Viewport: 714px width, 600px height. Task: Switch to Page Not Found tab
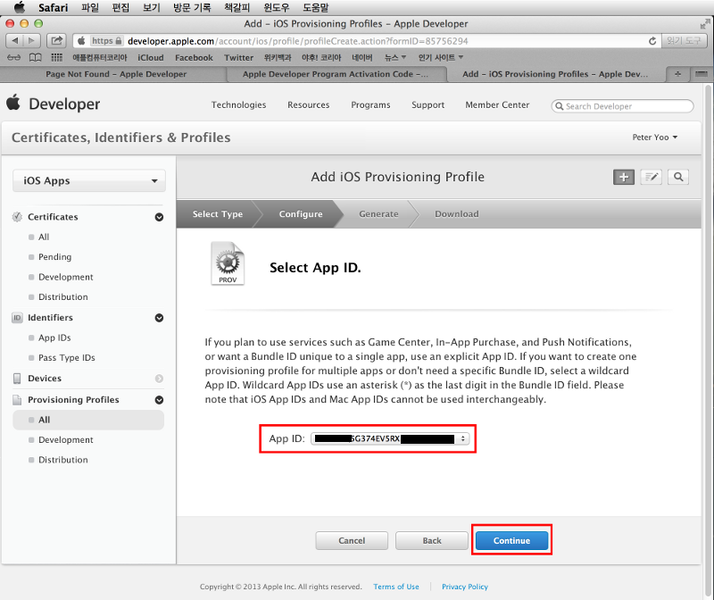(115, 74)
